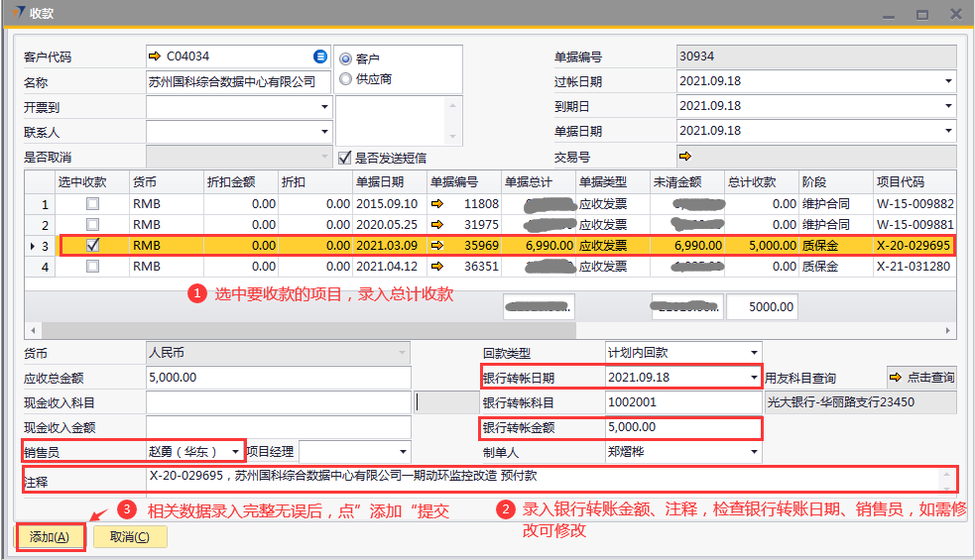
Task: Open the 销售员 dropdown list
Action: click(235, 451)
